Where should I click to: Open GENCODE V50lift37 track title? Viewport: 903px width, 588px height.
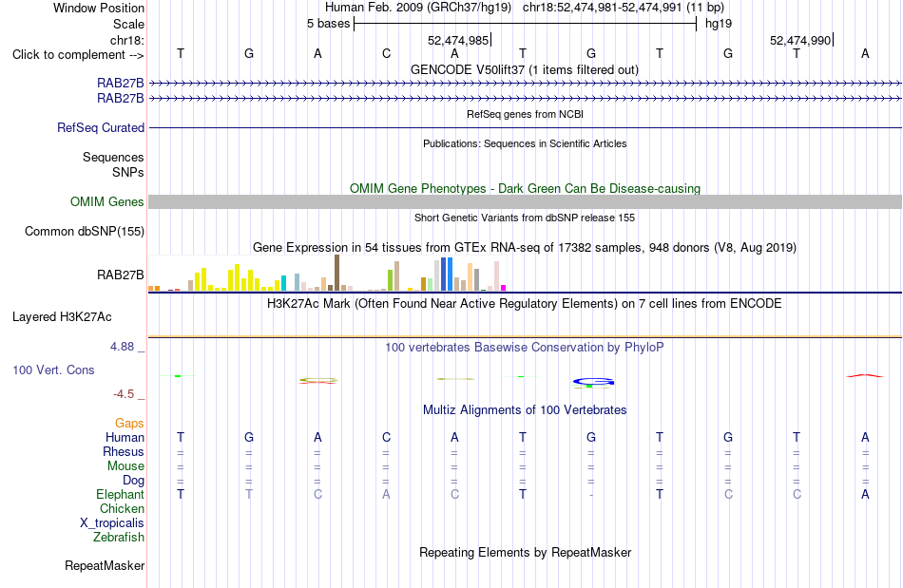point(524,69)
